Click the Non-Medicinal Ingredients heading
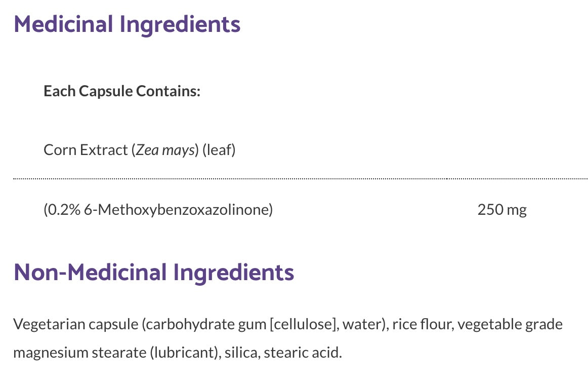588x385 pixels. pyautogui.click(x=154, y=273)
